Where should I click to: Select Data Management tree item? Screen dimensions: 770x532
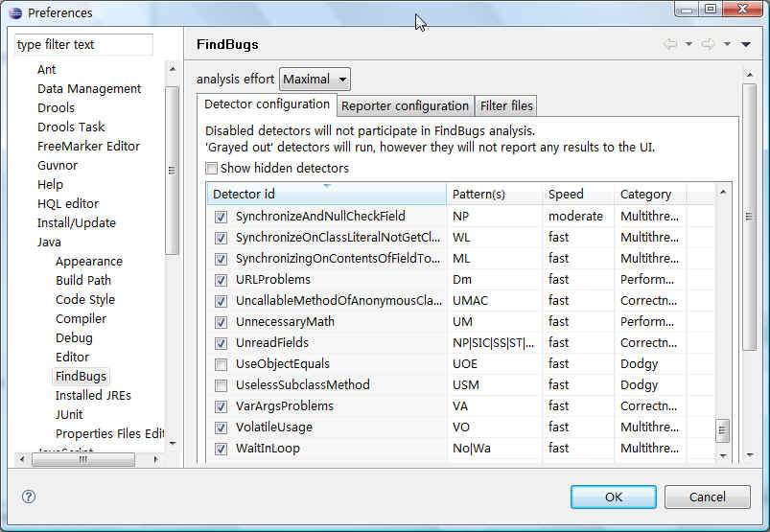coord(89,89)
